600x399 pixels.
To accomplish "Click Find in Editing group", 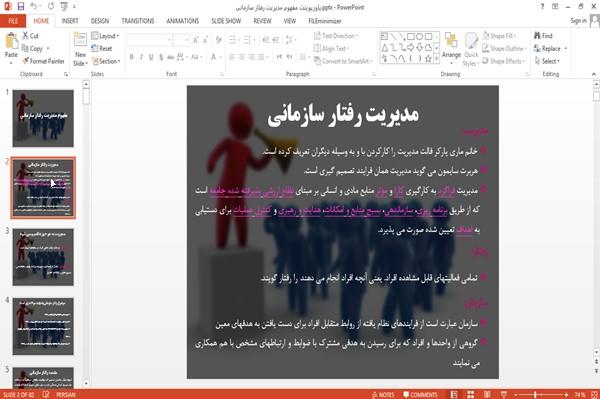I will 543,36.
